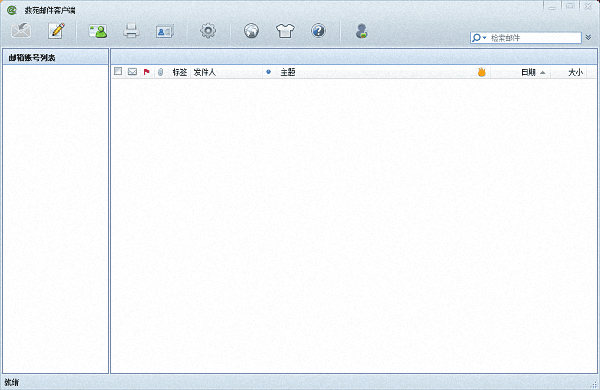The width and height of the screenshot is (600, 390).
Task: Open help with question mark icon
Action: 318,31
